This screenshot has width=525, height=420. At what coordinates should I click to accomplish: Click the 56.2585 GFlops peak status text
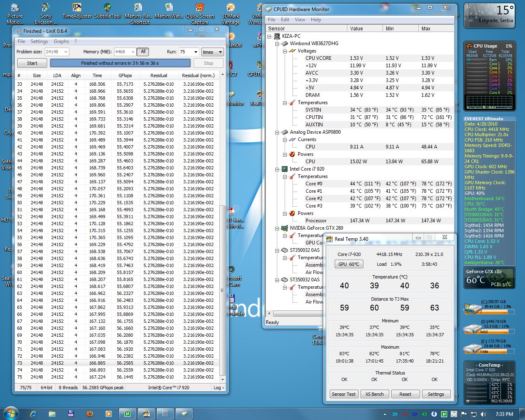click(x=103, y=388)
